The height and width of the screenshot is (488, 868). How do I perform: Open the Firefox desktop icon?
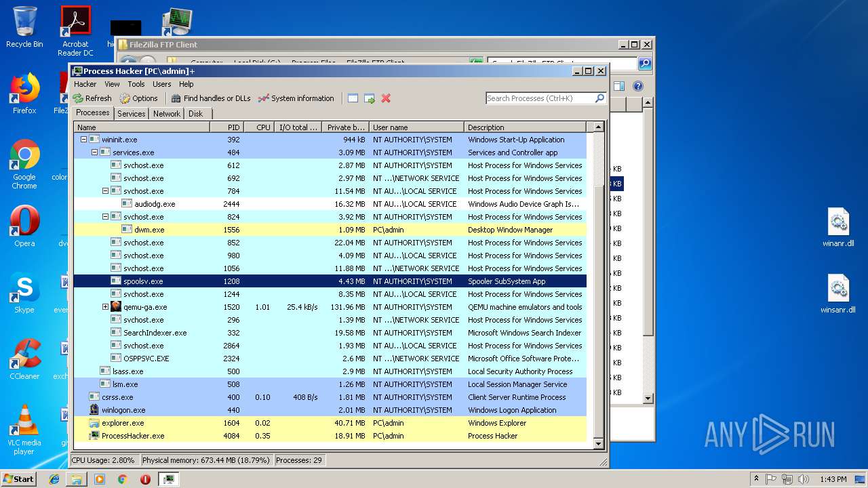(x=24, y=94)
